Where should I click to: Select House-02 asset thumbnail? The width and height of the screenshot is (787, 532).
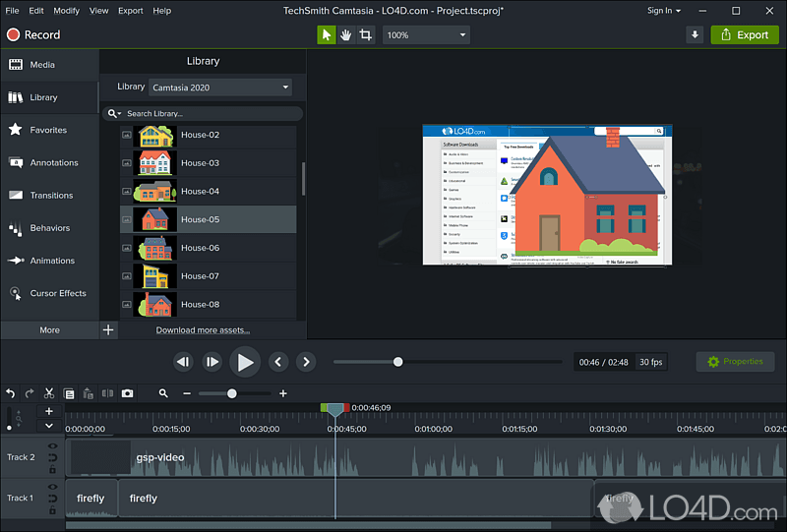(x=155, y=135)
